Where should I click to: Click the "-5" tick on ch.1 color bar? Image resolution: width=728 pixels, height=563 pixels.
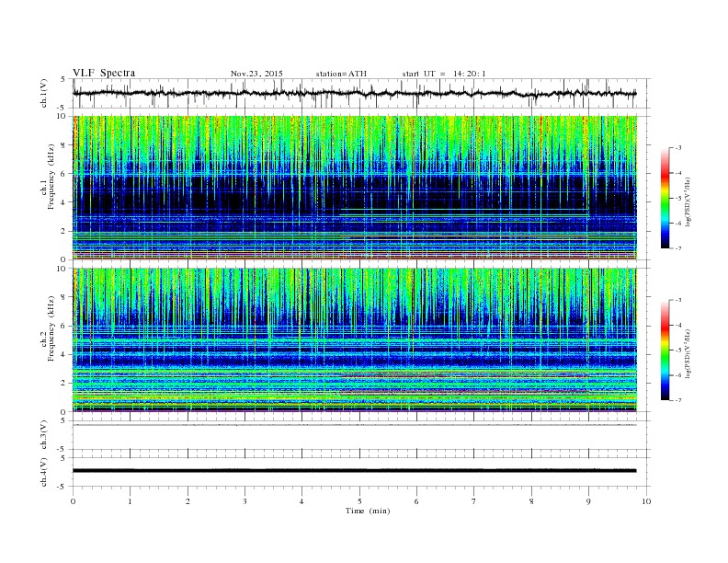click(677, 198)
